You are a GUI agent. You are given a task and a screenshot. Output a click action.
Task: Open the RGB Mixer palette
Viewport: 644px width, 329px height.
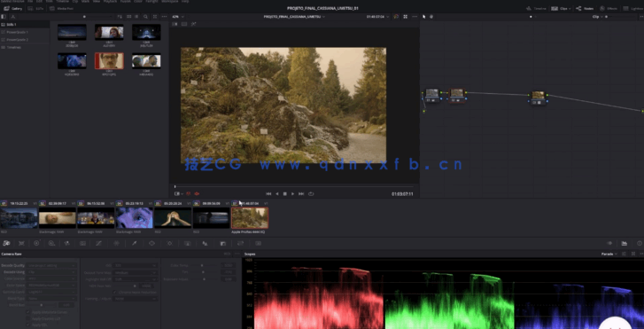click(67, 243)
